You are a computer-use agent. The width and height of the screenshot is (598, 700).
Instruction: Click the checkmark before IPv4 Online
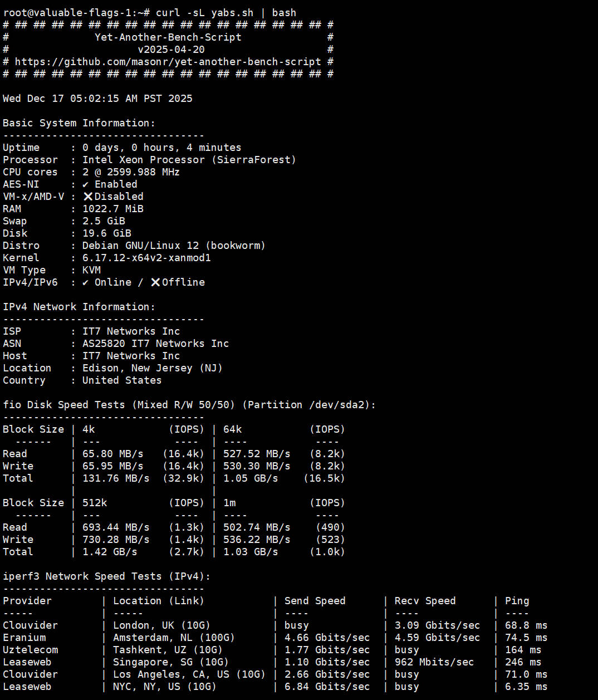point(85,282)
